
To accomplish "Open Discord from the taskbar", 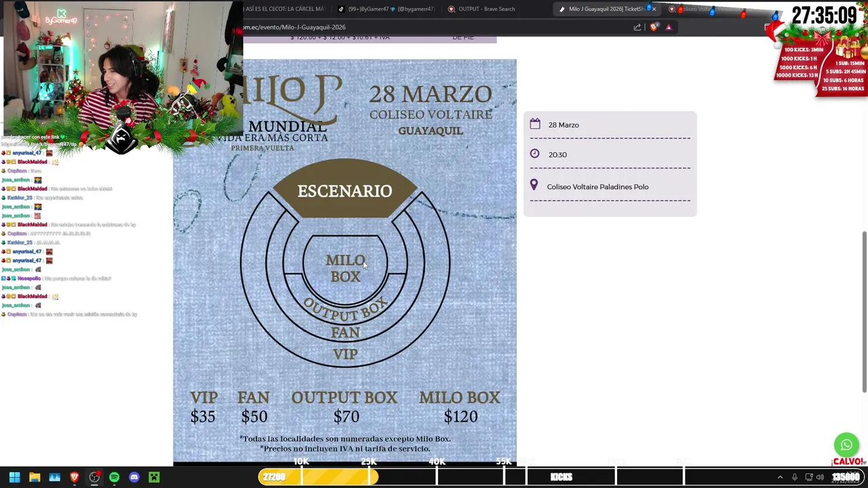I will point(134,477).
